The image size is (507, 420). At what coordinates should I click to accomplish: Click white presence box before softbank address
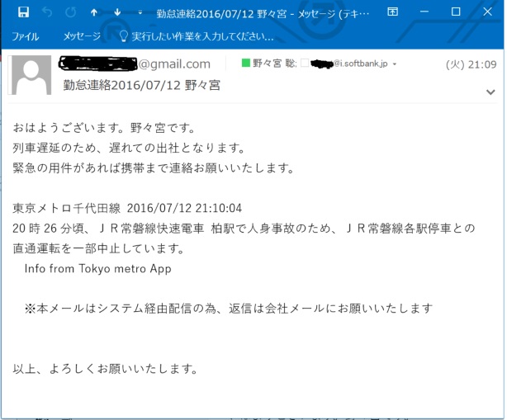pyautogui.click(x=305, y=63)
